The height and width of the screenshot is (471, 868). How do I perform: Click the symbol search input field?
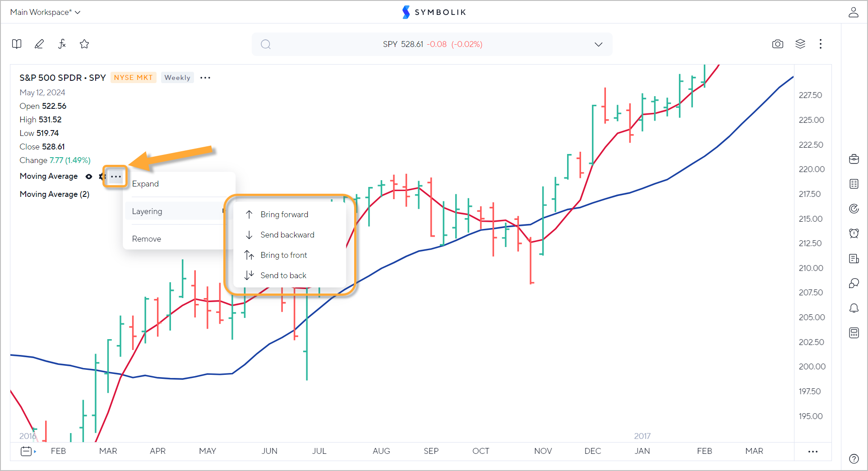(x=432, y=44)
